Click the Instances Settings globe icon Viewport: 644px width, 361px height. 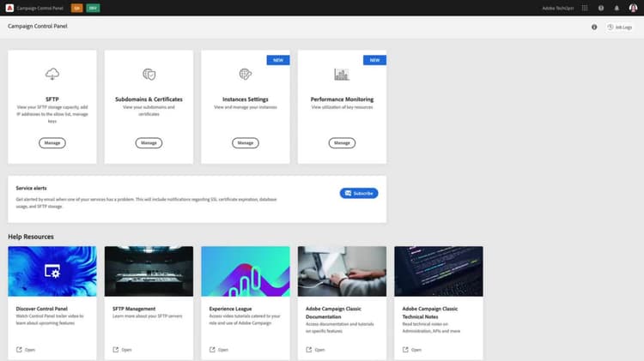[x=246, y=75]
